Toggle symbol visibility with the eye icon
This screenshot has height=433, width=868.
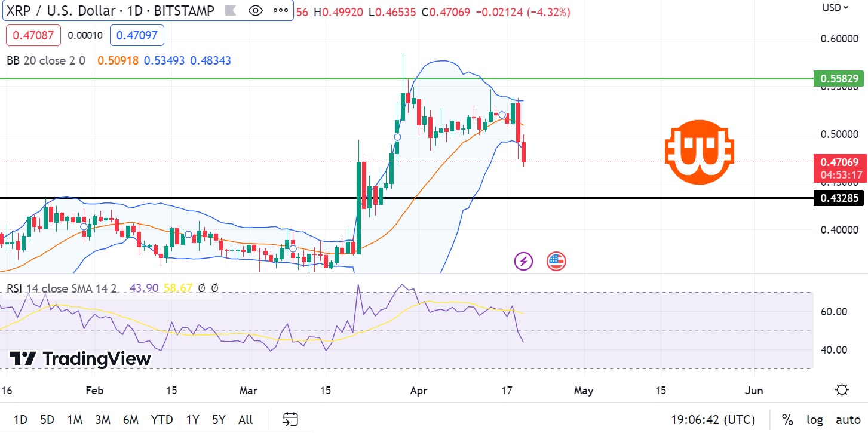(x=256, y=11)
